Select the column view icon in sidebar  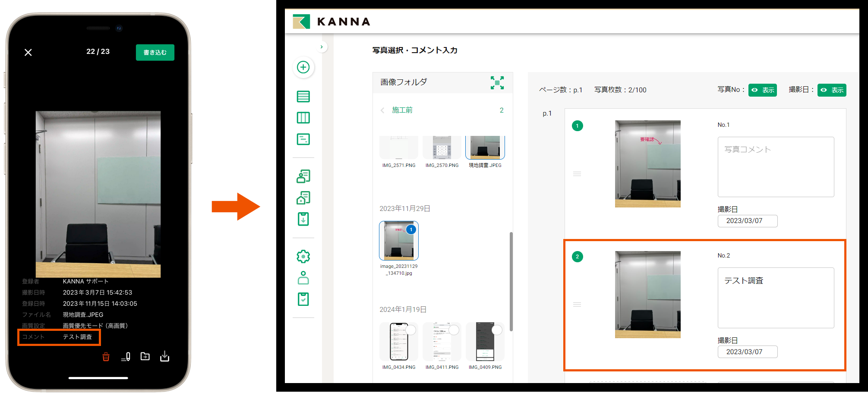pos(303,117)
